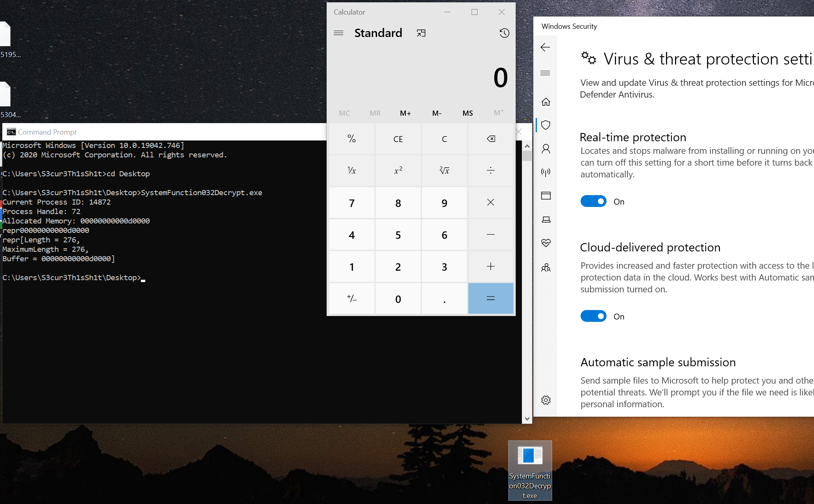Click the memory subtract M- button
This screenshot has height=504, width=814.
point(437,113)
